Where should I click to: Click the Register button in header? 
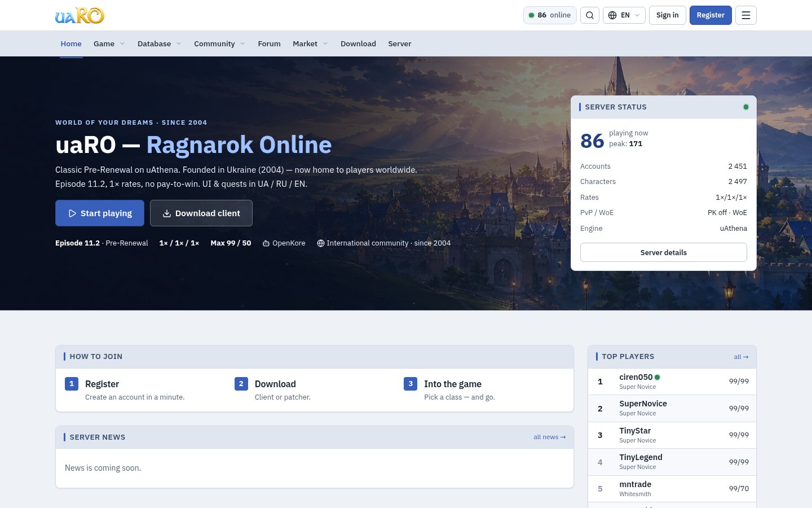(x=710, y=15)
